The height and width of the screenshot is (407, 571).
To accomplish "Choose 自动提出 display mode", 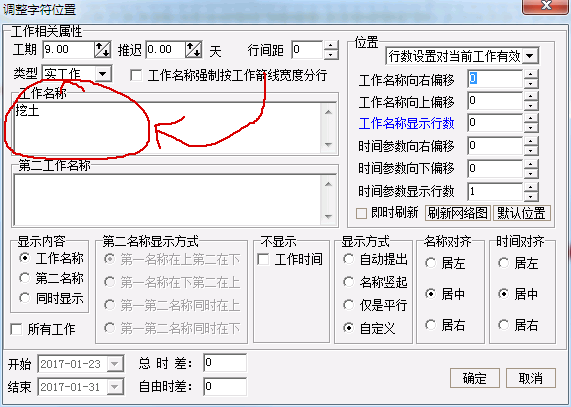I will pyautogui.click(x=348, y=259).
